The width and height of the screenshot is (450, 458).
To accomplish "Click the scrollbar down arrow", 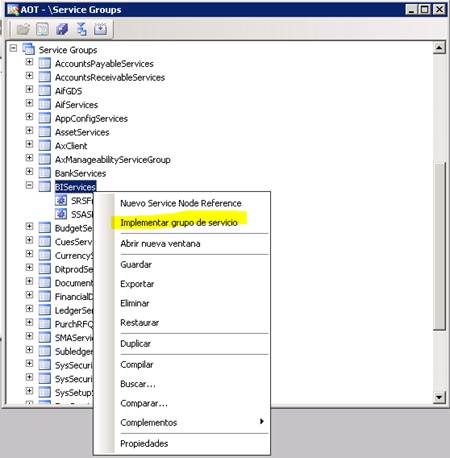I will pos(439,397).
